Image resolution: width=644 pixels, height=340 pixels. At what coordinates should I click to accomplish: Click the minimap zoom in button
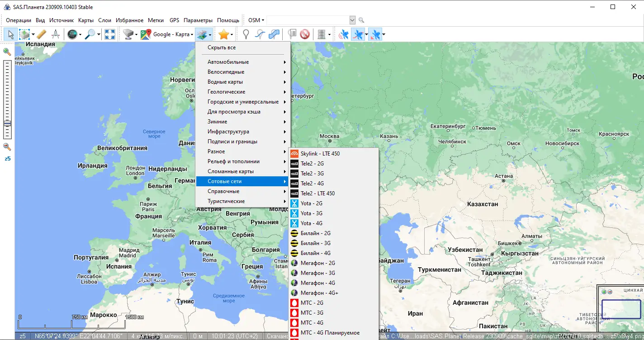[x=604, y=292]
